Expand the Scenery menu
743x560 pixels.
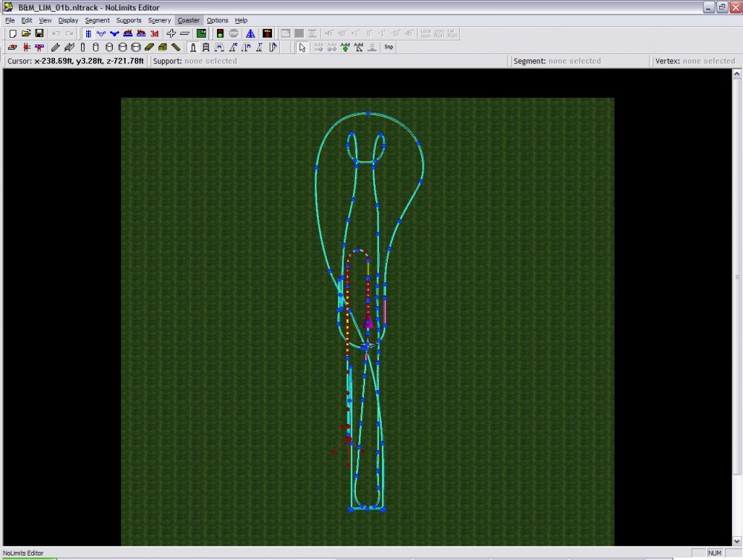tap(159, 20)
